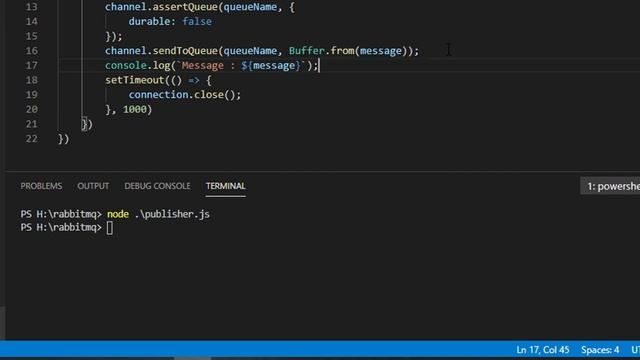The width and height of the screenshot is (640, 360).
Task: Switch to the DEBUG CONSOLE tab
Action: click(157, 186)
